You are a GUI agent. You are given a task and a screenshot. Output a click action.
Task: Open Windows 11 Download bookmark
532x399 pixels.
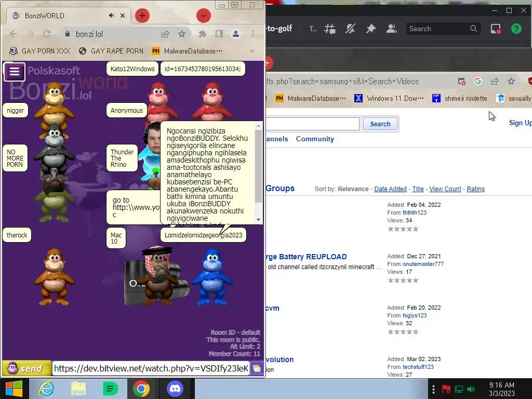(x=389, y=98)
